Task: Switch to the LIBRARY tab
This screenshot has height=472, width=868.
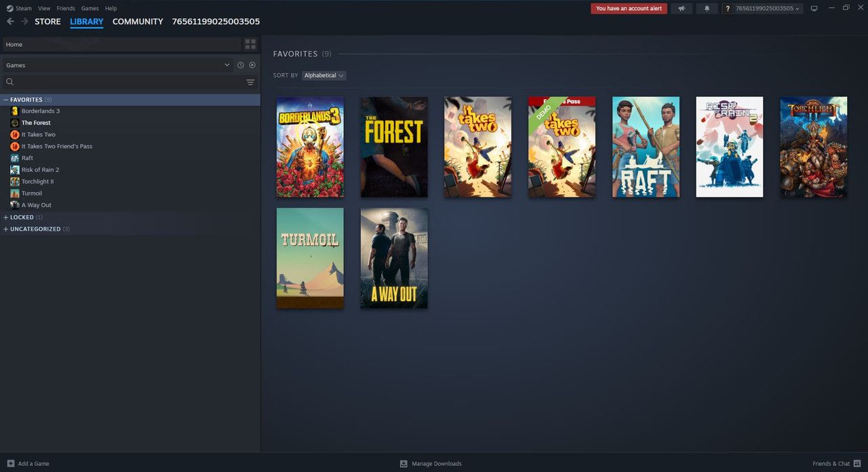Action: (x=87, y=22)
